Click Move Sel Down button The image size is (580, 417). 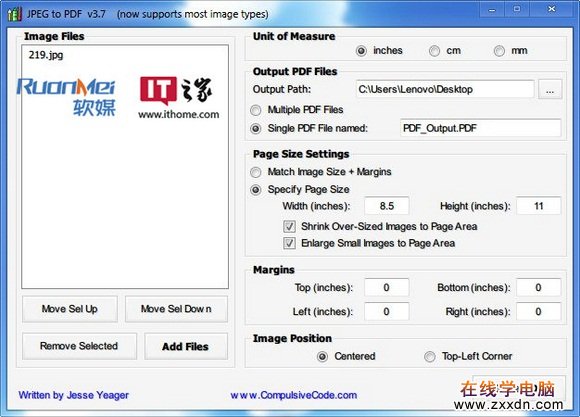[176, 309]
